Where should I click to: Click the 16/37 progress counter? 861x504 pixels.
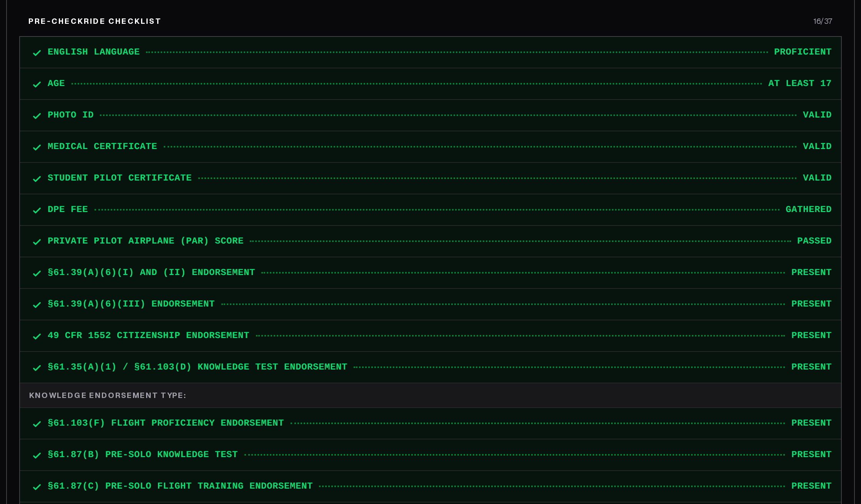[x=823, y=22]
